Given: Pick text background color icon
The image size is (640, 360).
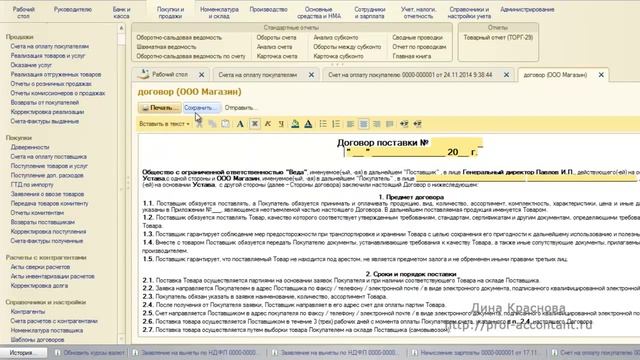Looking at the screenshot, I should point(295,124).
